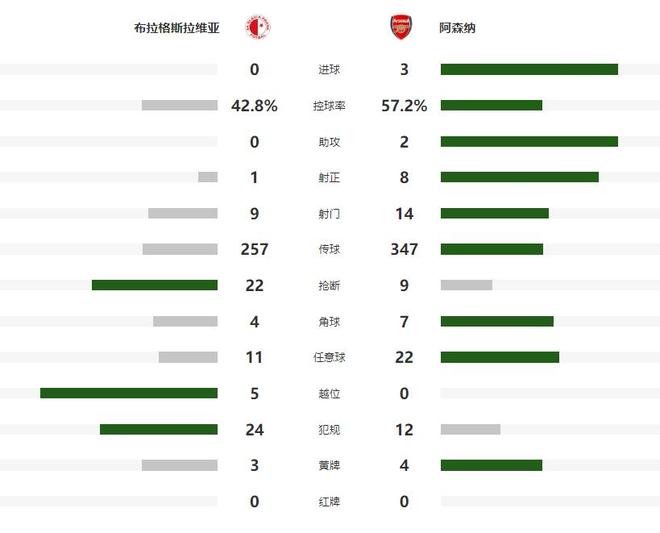
Task: Select the 黄牌 stat label
Action: coord(329,465)
